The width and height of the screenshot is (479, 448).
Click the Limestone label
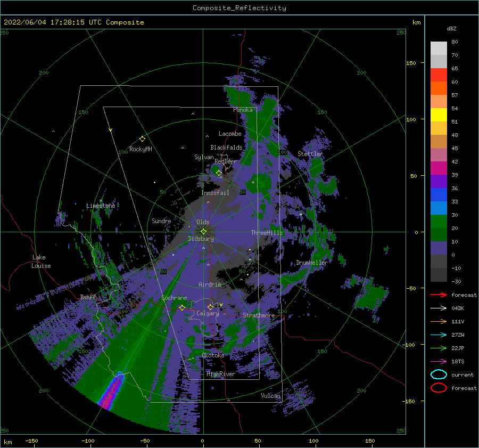click(x=101, y=206)
